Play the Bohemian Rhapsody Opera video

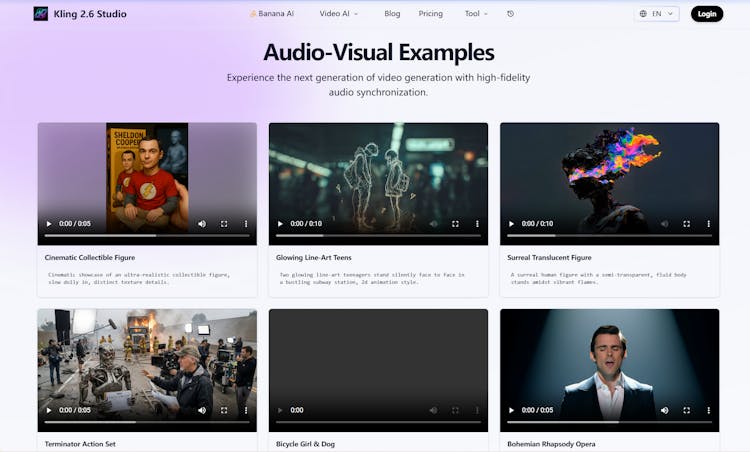pyautogui.click(x=512, y=410)
